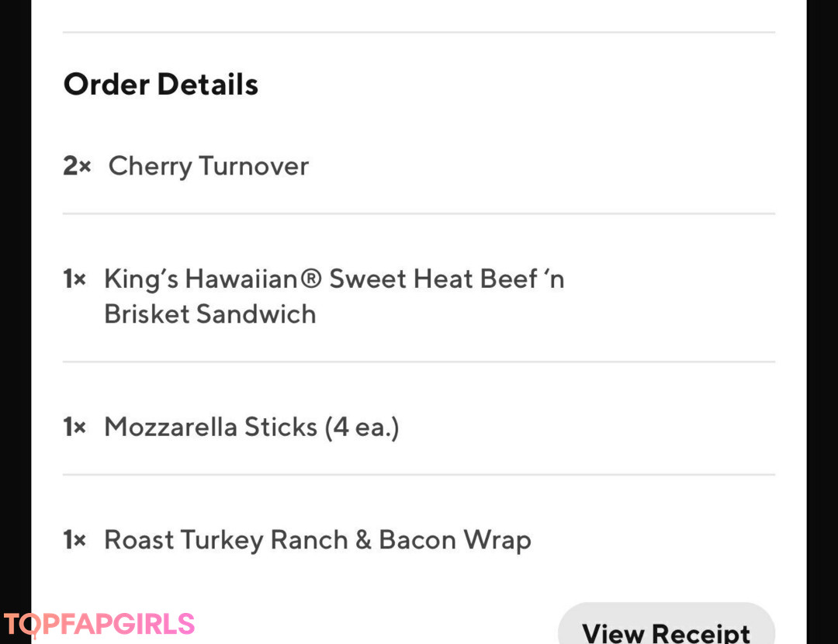This screenshot has width=838, height=644.
Task: Click the divider line below Cherry Turnover
Action: point(419,213)
